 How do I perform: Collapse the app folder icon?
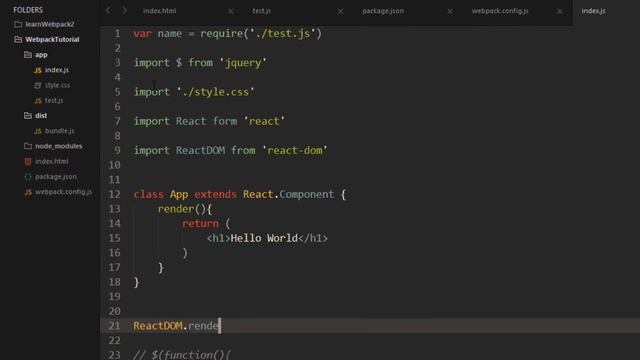point(28,54)
